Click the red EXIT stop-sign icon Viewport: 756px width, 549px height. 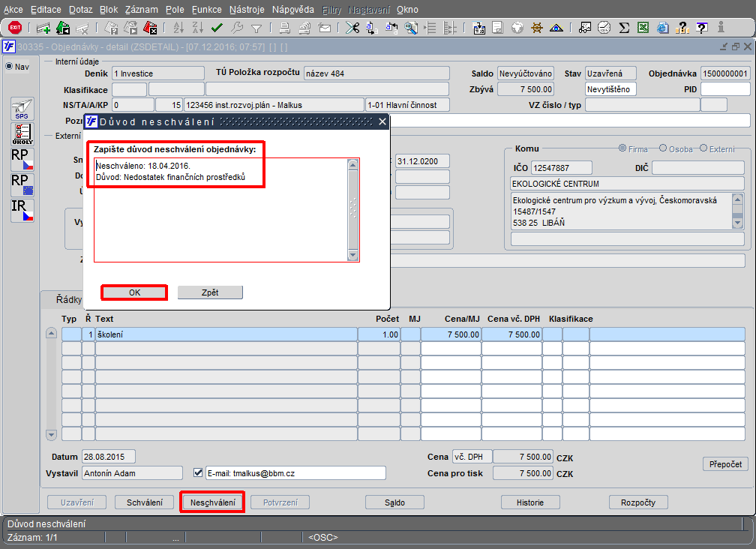(x=15, y=28)
